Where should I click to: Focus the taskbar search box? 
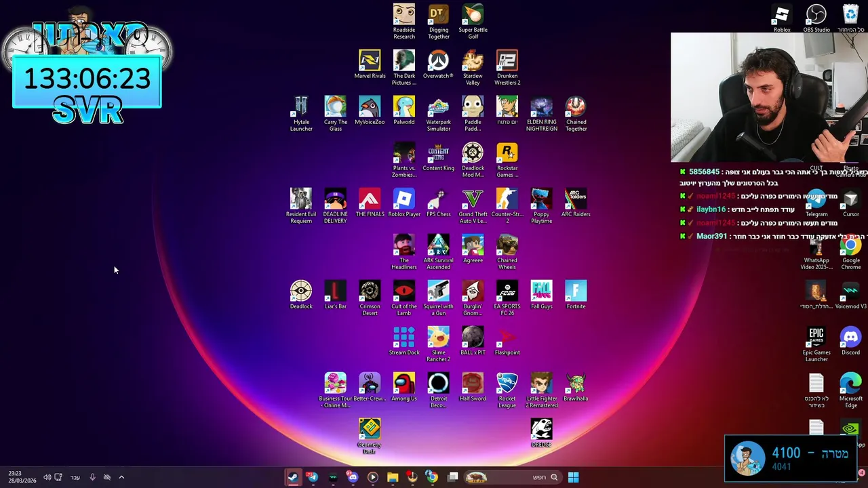(x=512, y=477)
